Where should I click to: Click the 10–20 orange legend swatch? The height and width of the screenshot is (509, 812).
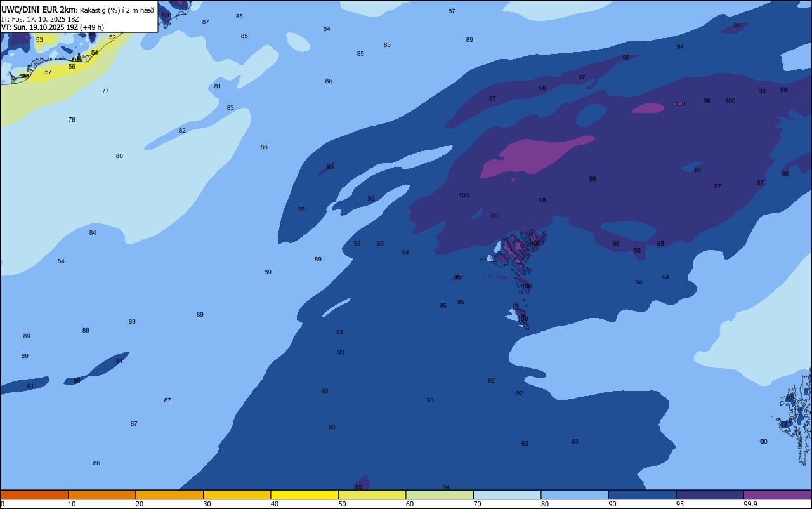101,494
